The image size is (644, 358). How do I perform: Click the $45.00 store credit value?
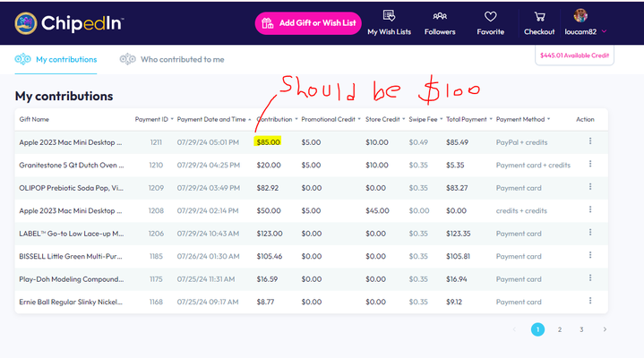[x=377, y=210]
